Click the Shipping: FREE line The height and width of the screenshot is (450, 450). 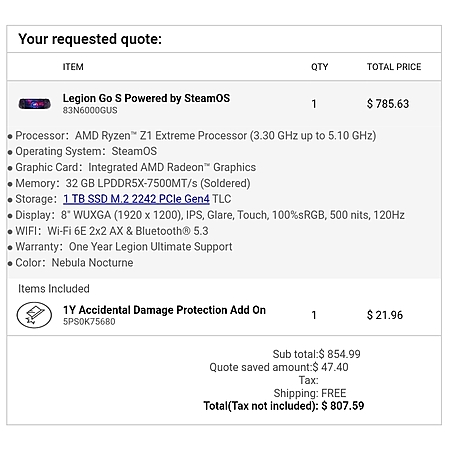pos(310,393)
